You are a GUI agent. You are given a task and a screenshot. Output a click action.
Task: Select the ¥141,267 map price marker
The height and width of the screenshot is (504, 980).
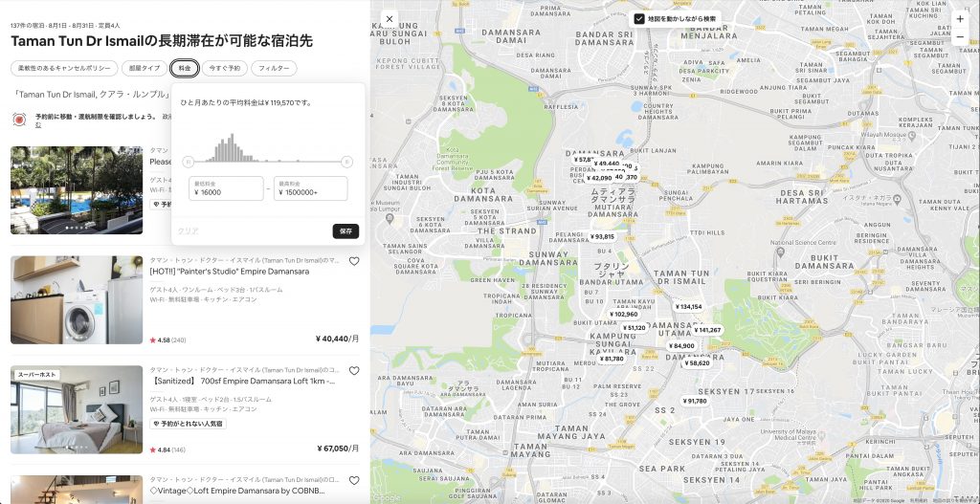(x=707, y=330)
